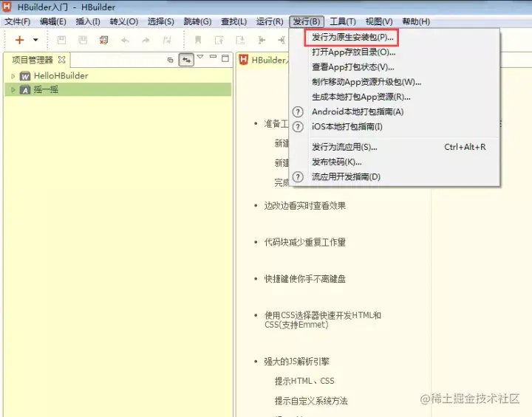Image resolution: width=532 pixels, height=417 pixels.
Task: Click the 提示自定义系统方法 sub-item
Action: [x=311, y=401]
